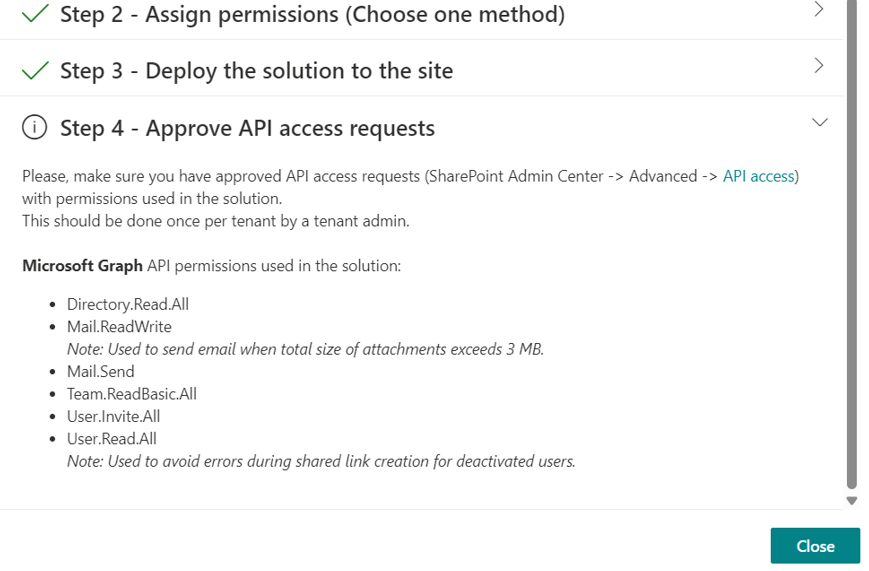Viewport: 869px width, 571px height.
Task: Click the Mail.Send permission entry
Action: [100, 371]
